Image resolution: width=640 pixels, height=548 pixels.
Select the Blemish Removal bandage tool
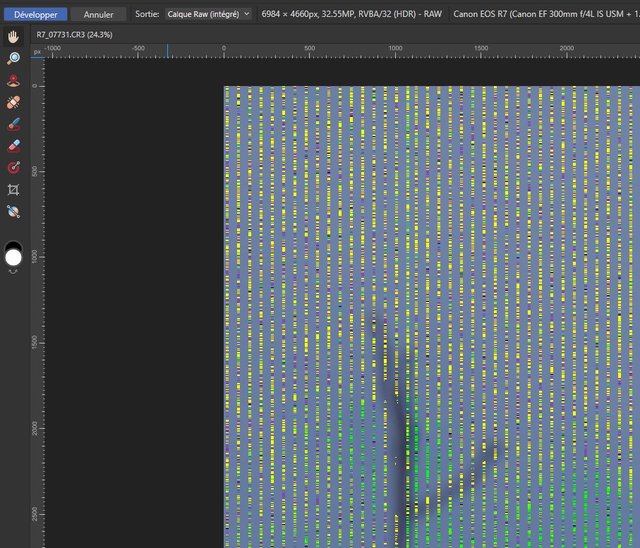[13, 102]
